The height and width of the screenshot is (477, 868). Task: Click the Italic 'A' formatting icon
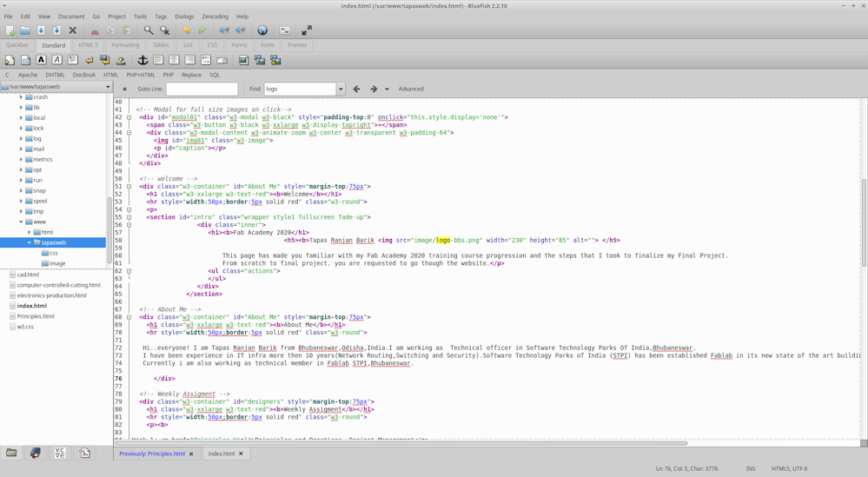pos(57,60)
